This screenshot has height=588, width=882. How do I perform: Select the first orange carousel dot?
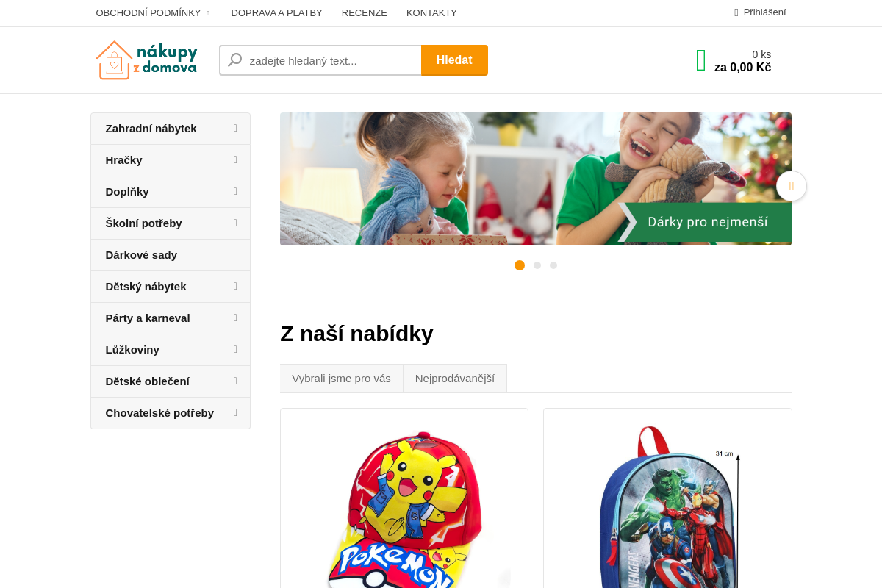coord(520,265)
